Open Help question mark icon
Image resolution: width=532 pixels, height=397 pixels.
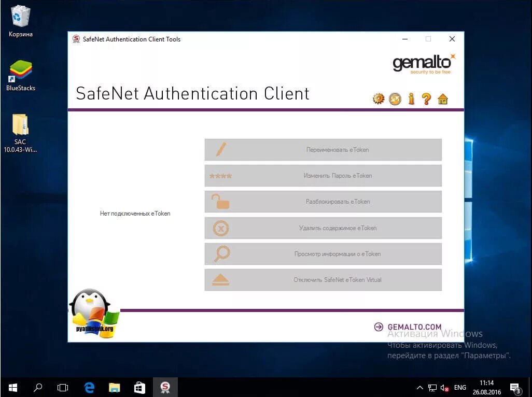[426, 98]
